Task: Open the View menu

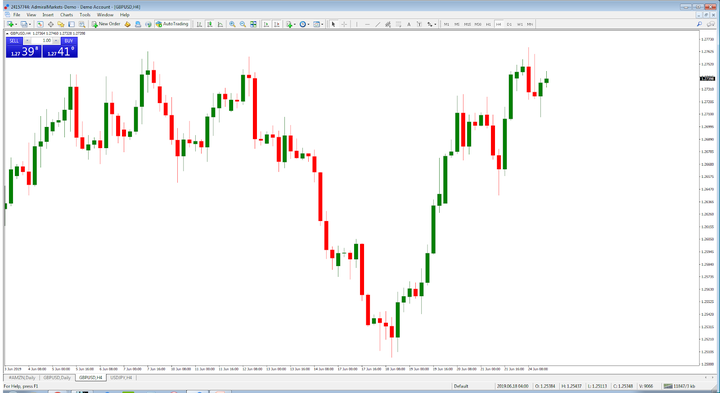Action: pos(31,15)
